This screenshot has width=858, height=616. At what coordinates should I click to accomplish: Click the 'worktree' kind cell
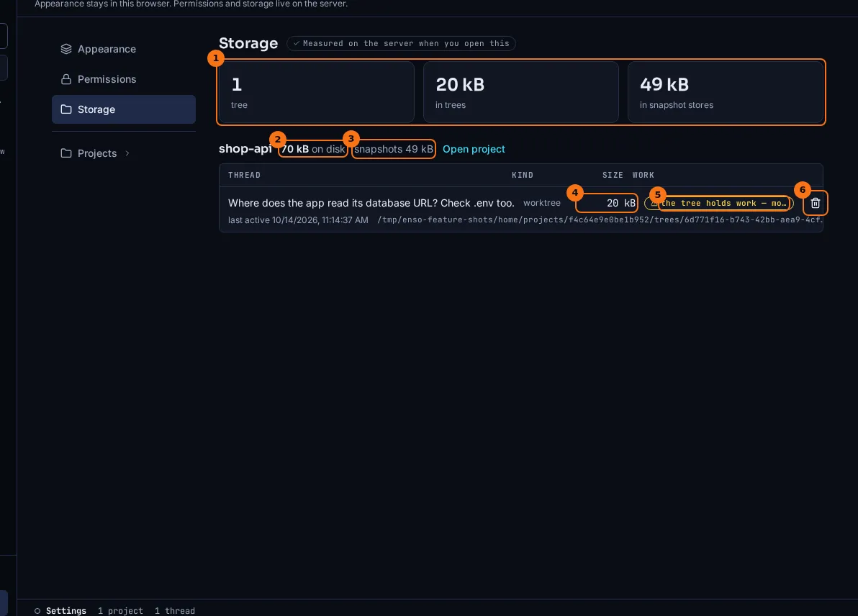542,203
